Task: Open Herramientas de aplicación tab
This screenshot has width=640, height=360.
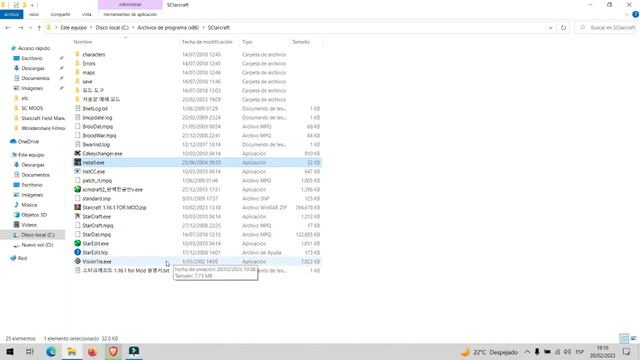Action: (x=130, y=14)
